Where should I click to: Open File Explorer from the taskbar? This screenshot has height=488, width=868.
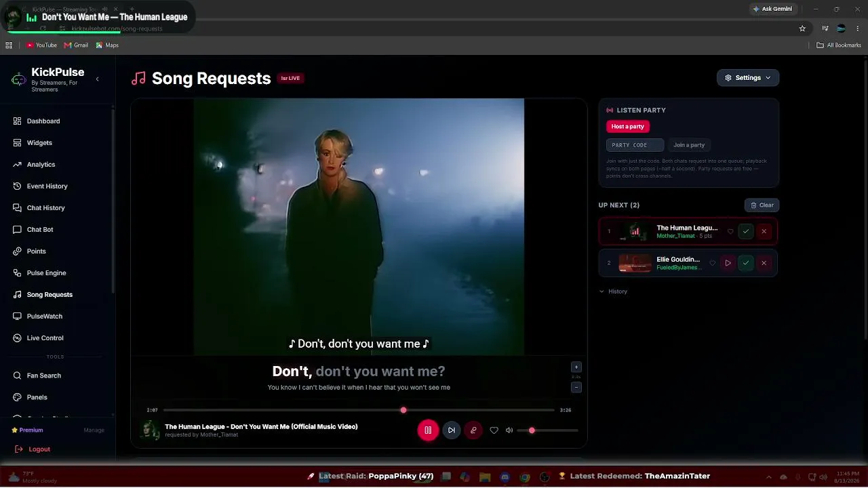485,477
